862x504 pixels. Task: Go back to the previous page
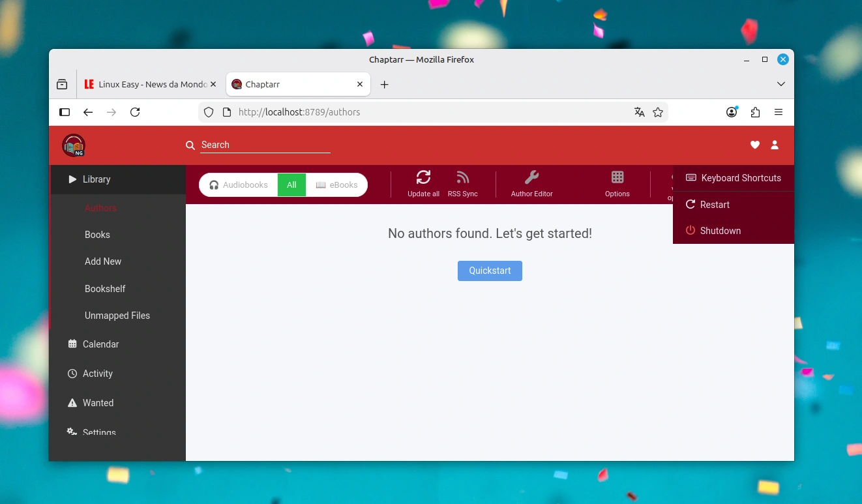[x=88, y=112]
